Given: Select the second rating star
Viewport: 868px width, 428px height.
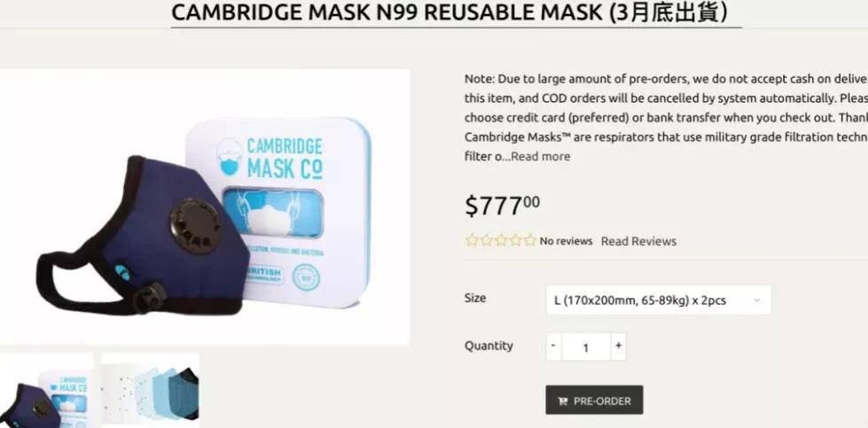Looking at the screenshot, I should click(x=487, y=240).
